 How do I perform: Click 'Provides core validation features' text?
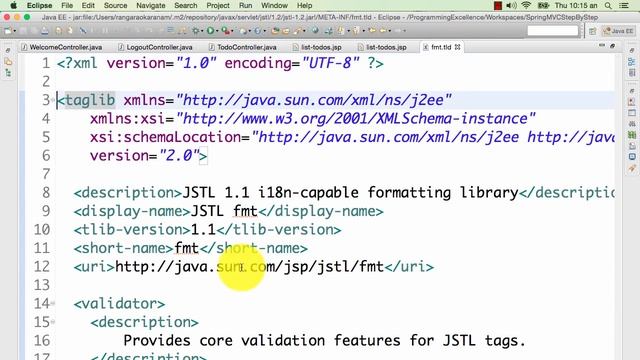(262, 340)
